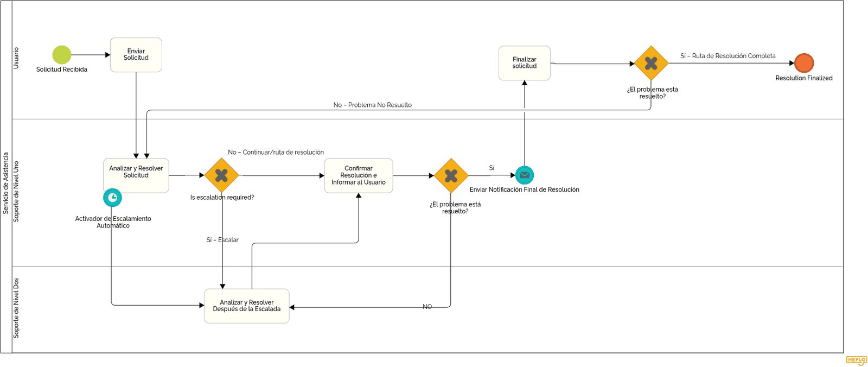Select Analizar y Resolver Después de la Escalada
Image resolution: width=868 pixels, height=367 pixels.
247,306
